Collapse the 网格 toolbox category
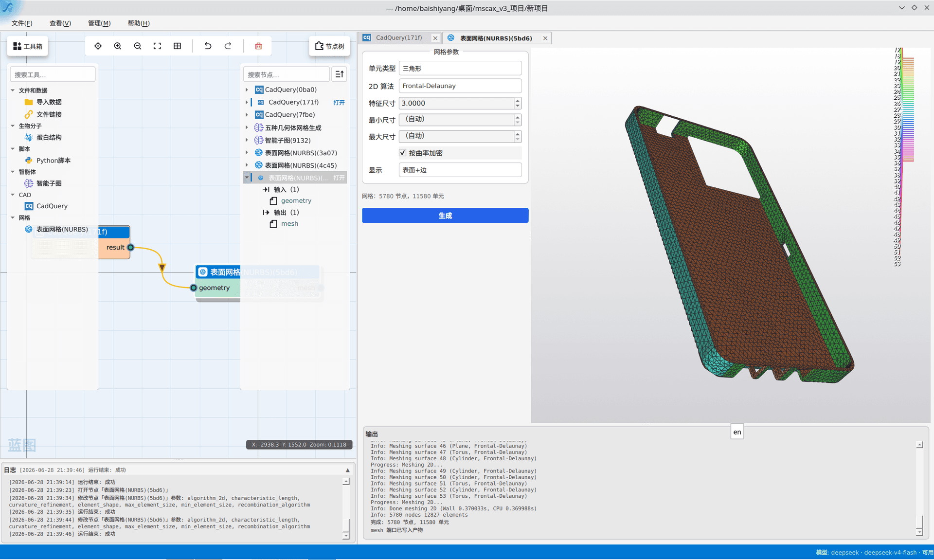 [x=13, y=217]
